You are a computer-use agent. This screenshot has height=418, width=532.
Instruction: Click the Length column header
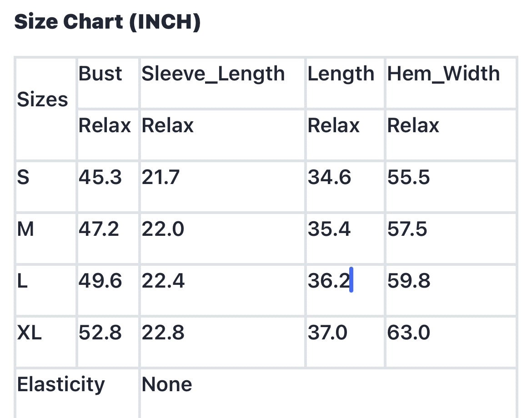pyautogui.click(x=341, y=74)
